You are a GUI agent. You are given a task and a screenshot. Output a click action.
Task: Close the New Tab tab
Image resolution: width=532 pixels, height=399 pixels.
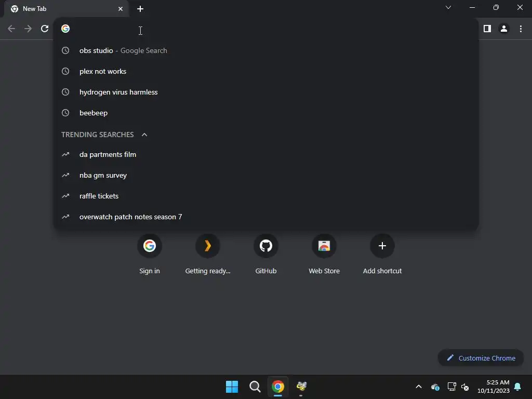point(121,9)
